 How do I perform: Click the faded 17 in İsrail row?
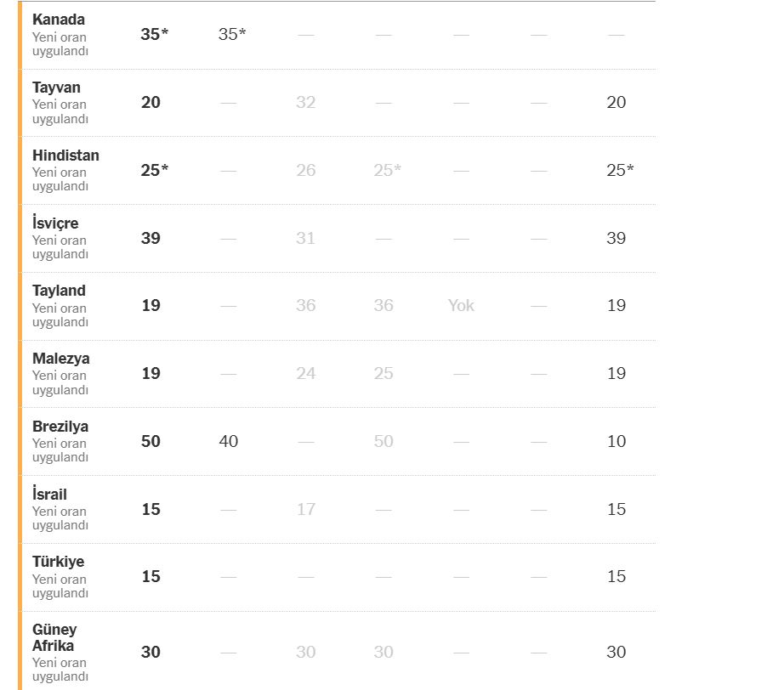305,510
